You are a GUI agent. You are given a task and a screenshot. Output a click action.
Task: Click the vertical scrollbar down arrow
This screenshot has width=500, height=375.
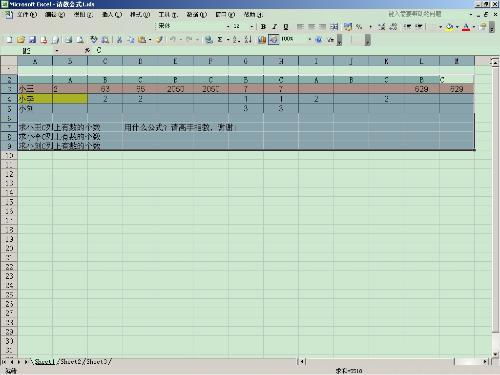495,354
